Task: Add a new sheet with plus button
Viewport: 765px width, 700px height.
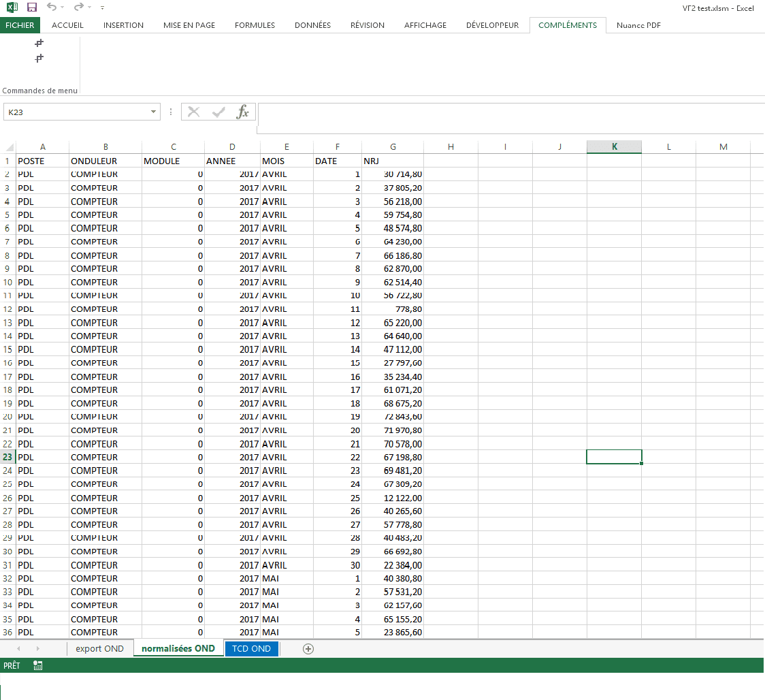Action: pyautogui.click(x=308, y=649)
